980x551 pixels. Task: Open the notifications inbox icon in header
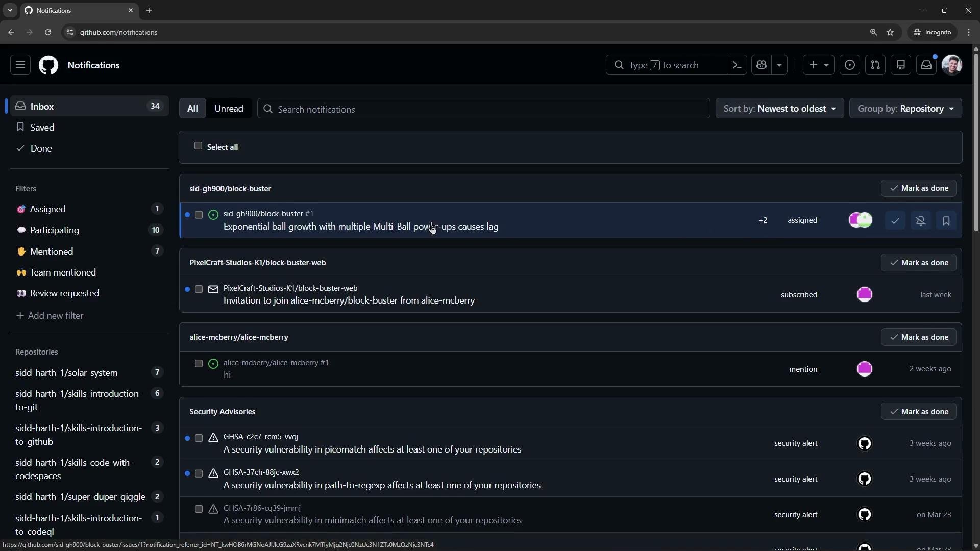tap(926, 65)
